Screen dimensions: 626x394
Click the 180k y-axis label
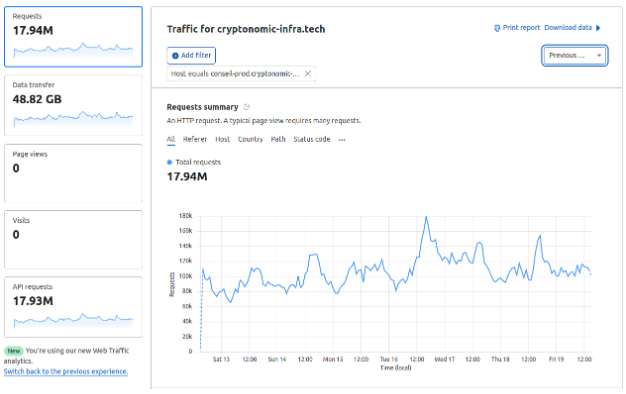click(x=186, y=216)
